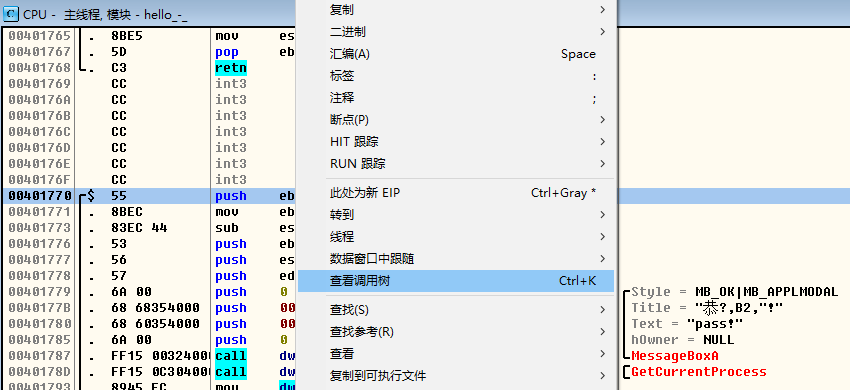
Task: Select address 0040176C int3 row
Action: click(40, 132)
